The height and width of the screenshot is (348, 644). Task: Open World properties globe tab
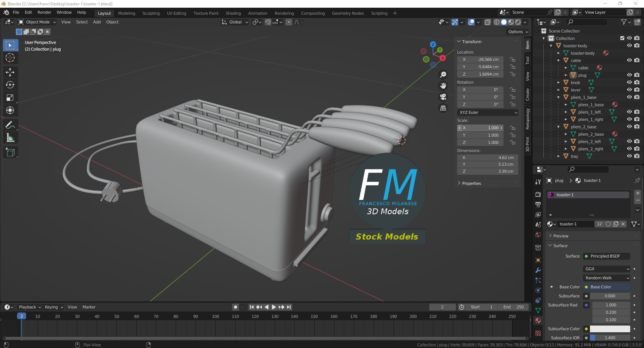tap(538, 235)
